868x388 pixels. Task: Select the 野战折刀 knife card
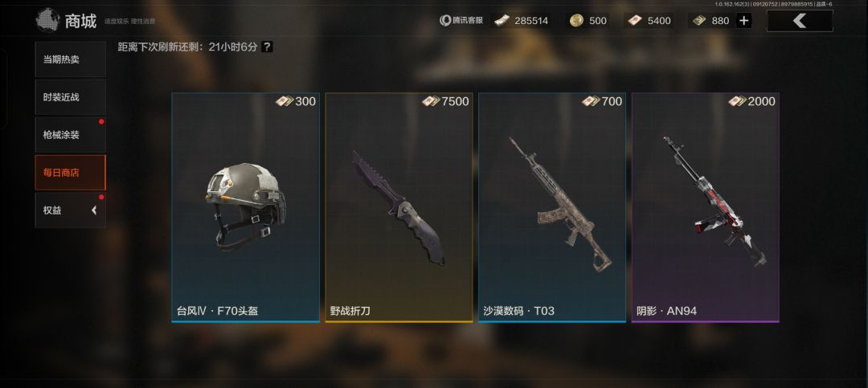399,207
